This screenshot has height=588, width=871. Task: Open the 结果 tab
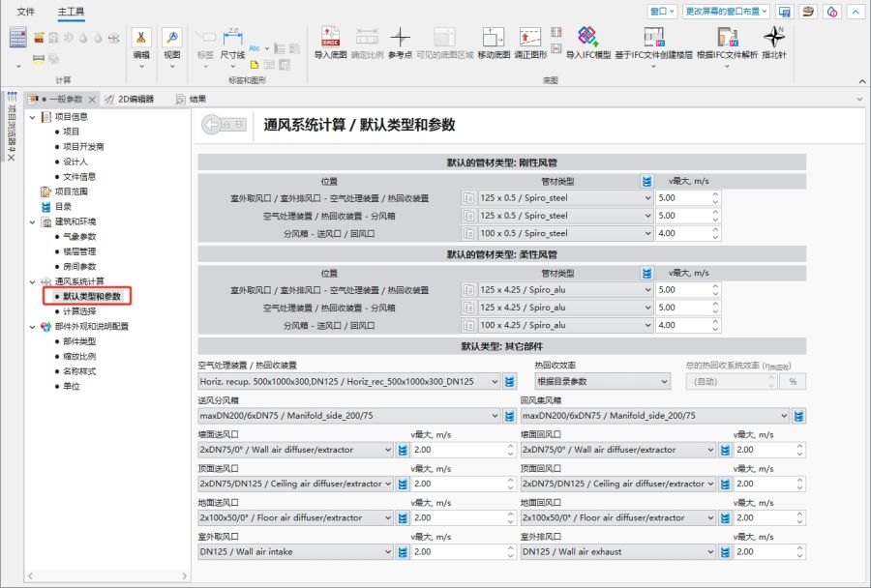(x=196, y=99)
